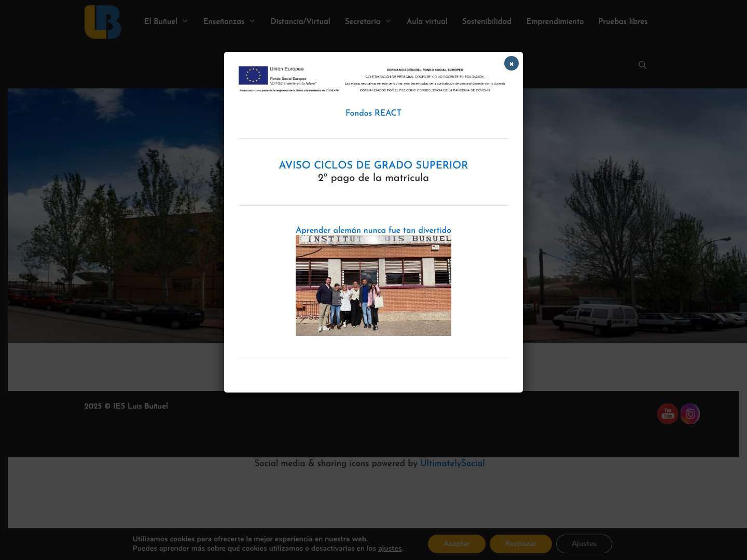Click the European Union flag emblem in popup
Viewport: 747px width, 560px height.
click(253, 75)
